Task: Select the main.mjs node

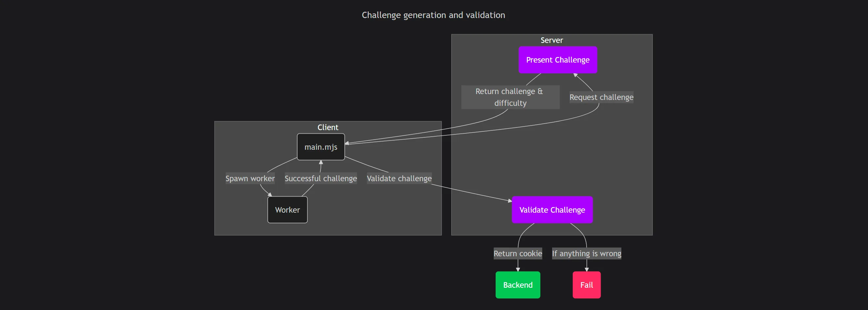Action: point(321,147)
